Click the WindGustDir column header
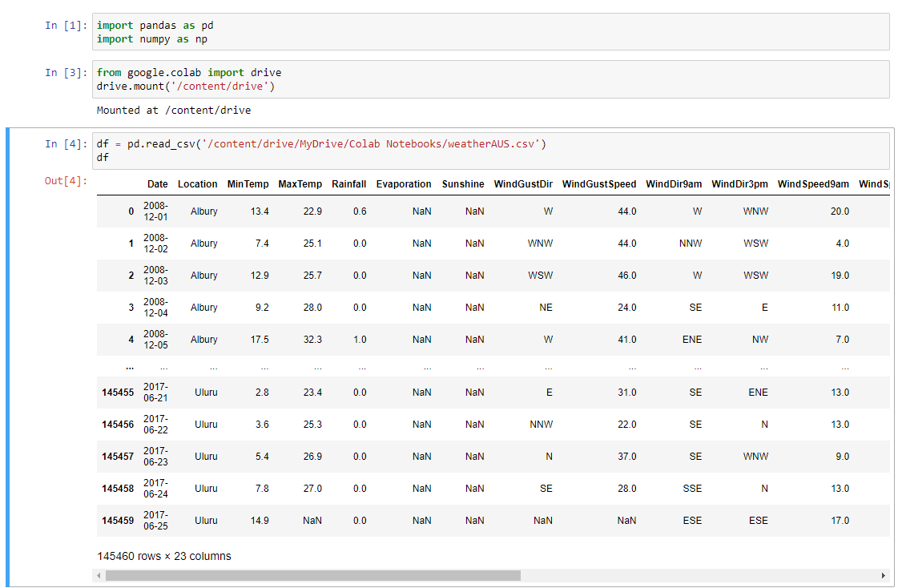 tap(523, 184)
